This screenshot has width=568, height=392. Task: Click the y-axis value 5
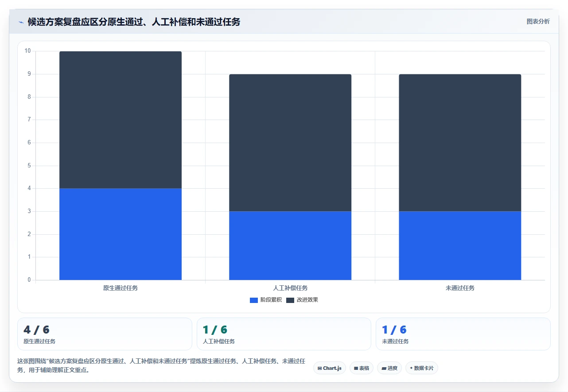tap(29, 166)
